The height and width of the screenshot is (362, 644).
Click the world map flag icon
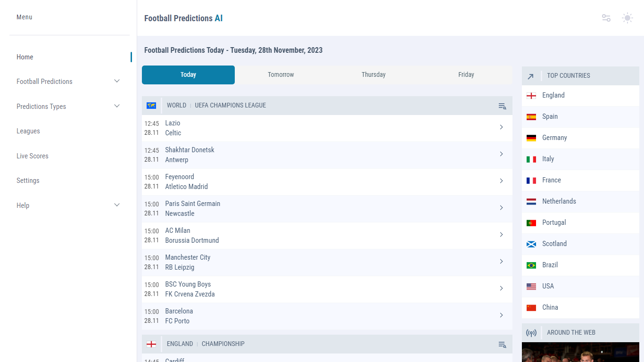coord(151,106)
